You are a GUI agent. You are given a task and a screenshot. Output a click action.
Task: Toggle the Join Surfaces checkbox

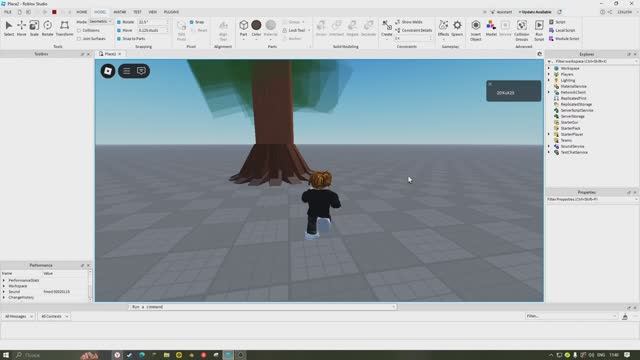coord(79,38)
